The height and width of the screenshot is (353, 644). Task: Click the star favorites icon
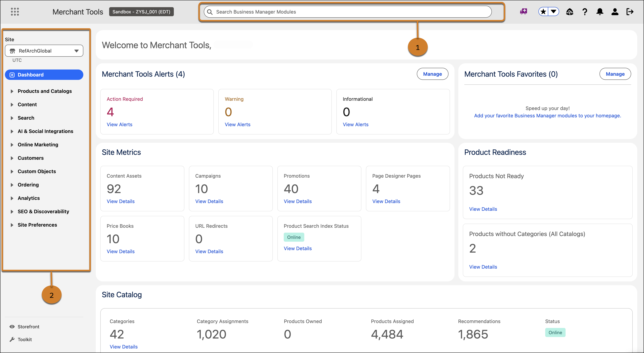[543, 12]
